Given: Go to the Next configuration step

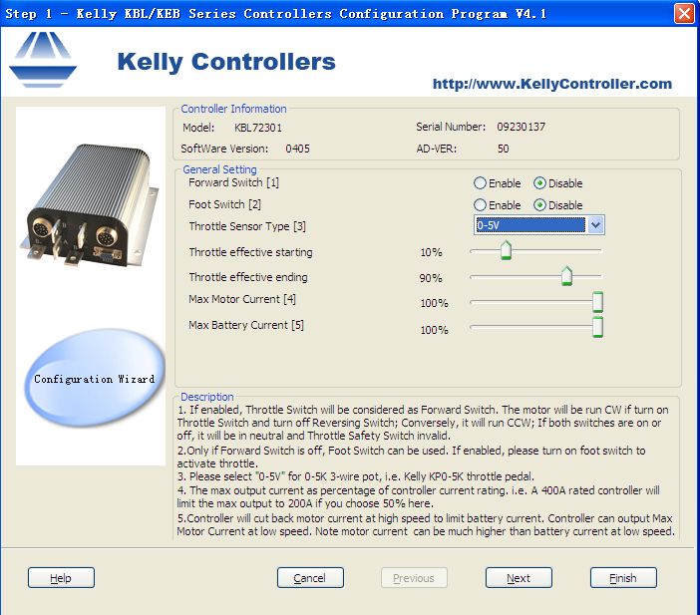Looking at the screenshot, I should 519,578.
